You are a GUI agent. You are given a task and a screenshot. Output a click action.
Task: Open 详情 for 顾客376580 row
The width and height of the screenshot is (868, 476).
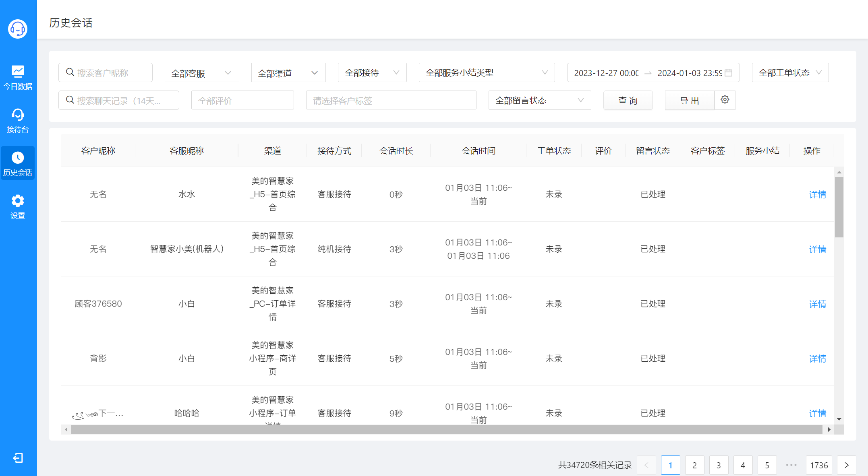tap(818, 304)
